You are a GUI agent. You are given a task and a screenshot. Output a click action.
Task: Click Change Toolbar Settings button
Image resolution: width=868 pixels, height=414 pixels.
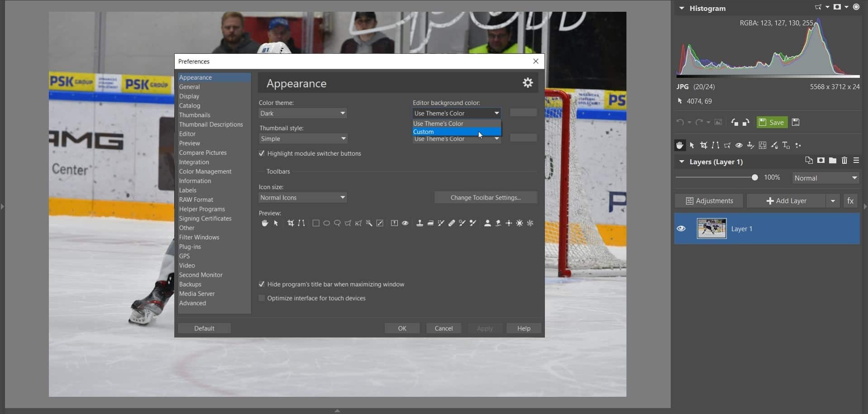point(486,198)
